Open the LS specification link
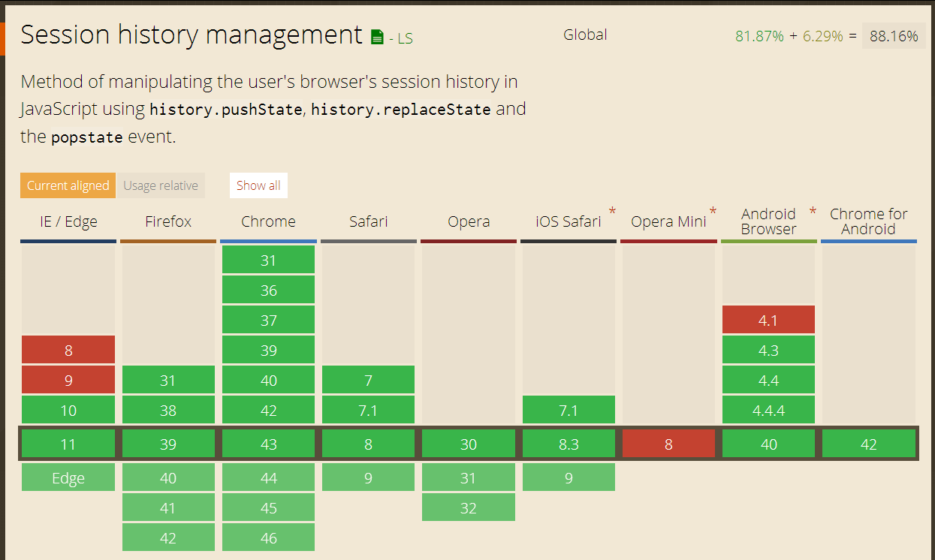The height and width of the screenshot is (560, 935). click(x=405, y=38)
